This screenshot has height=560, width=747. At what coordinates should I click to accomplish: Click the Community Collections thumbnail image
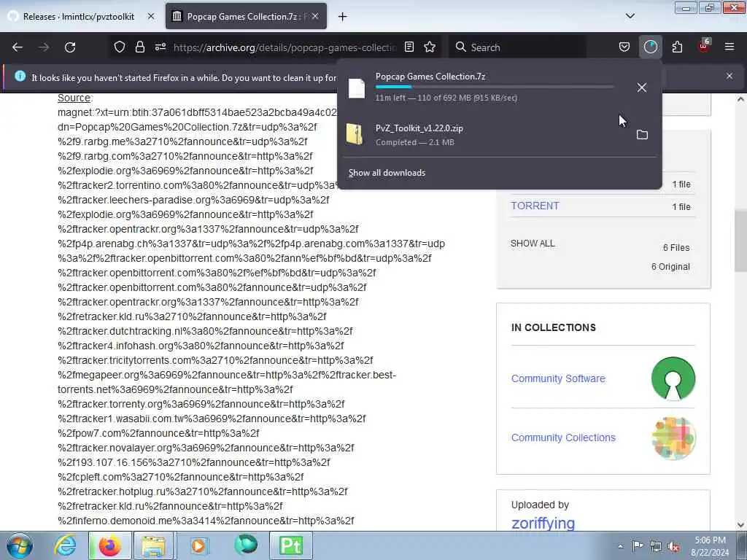pyautogui.click(x=673, y=438)
